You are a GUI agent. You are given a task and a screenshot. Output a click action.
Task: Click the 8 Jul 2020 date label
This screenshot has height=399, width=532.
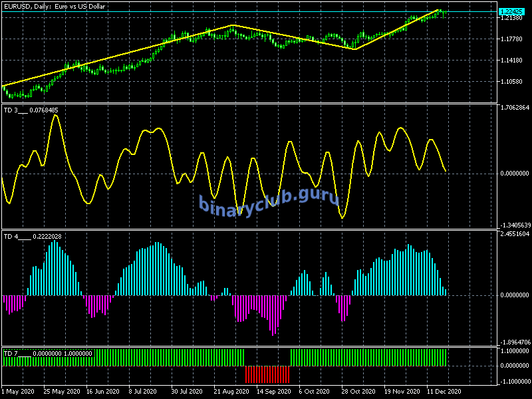142,392
